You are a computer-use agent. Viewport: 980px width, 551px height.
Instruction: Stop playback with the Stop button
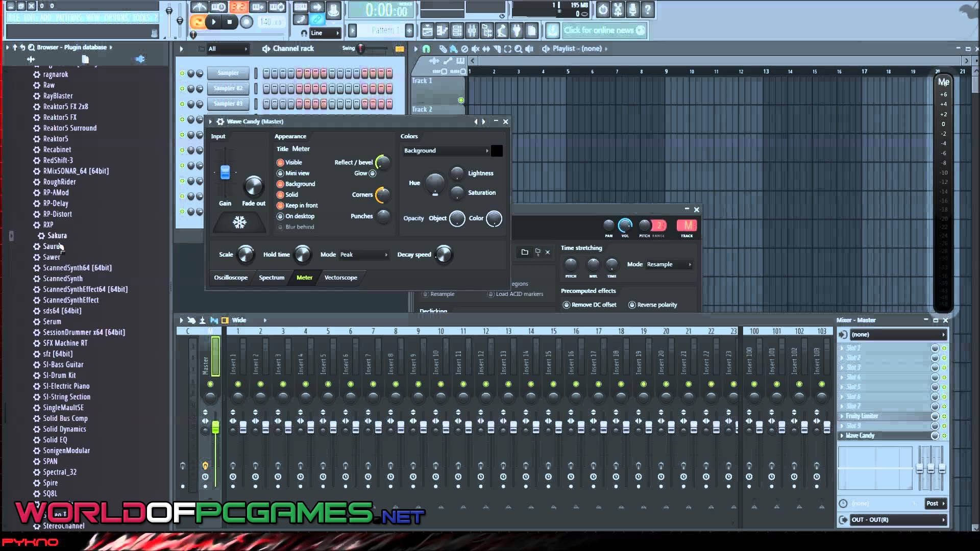(230, 22)
